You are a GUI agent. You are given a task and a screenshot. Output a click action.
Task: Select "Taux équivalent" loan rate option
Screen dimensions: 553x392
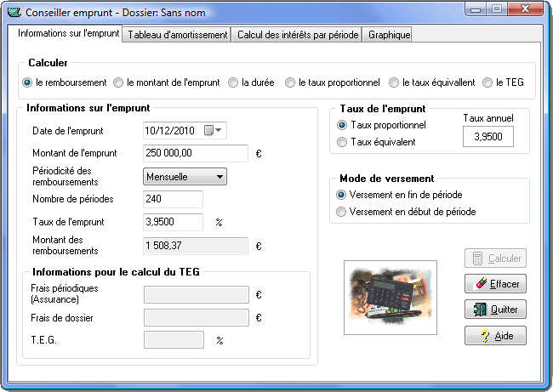343,142
